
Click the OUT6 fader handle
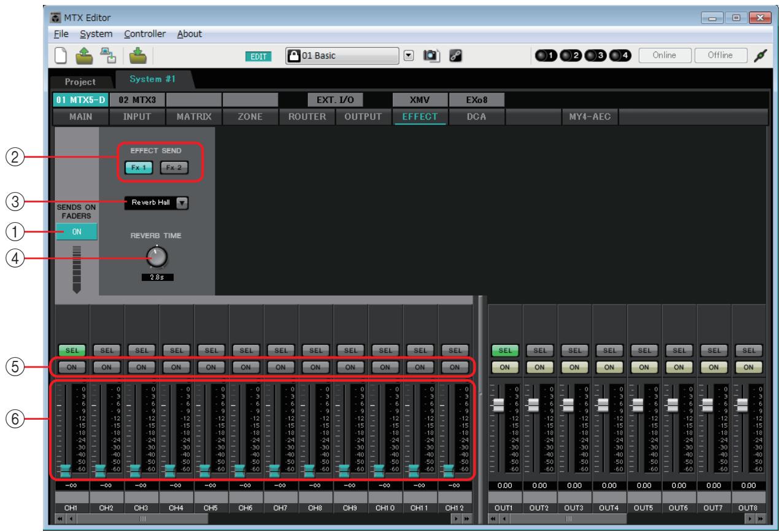(x=674, y=404)
